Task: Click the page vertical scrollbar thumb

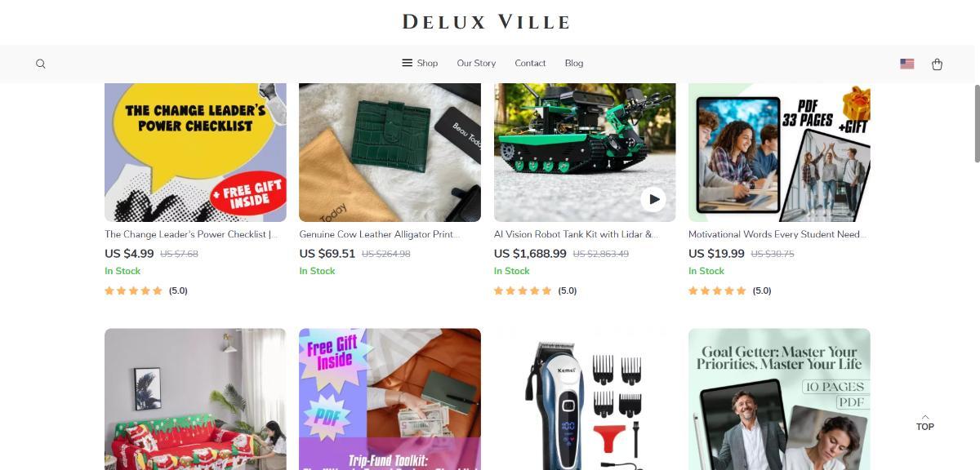Action: click(976, 122)
